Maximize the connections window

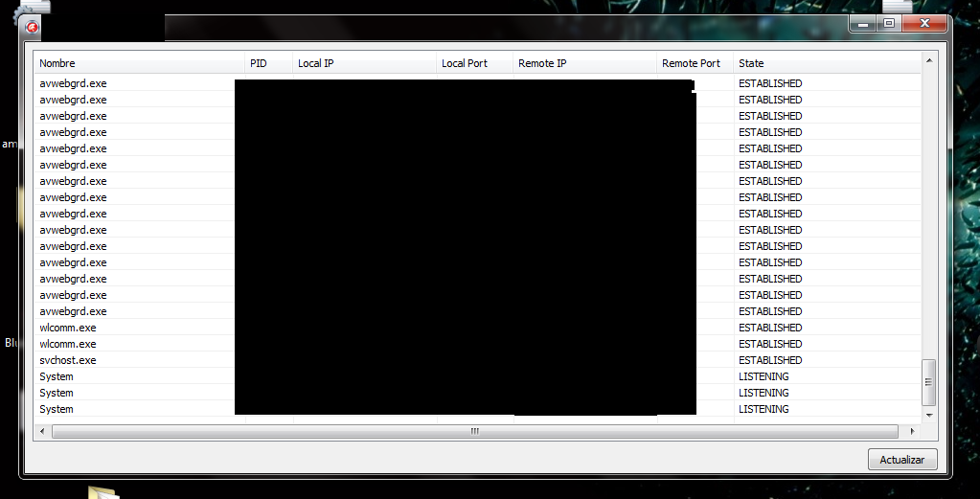click(889, 23)
